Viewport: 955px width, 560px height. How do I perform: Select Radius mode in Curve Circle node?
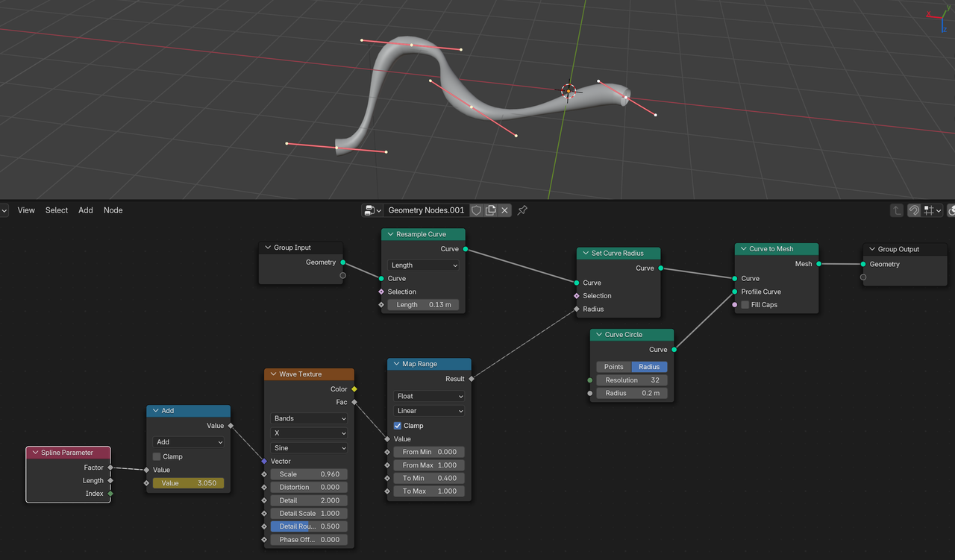[650, 367]
